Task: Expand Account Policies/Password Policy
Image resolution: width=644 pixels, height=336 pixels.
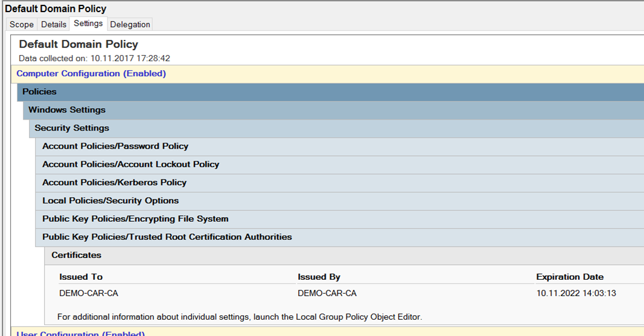Action: pos(115,146)
